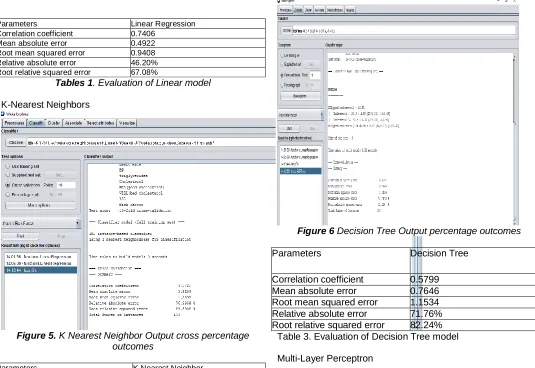The image size is (535, 368).
Task: Click the "K-Nearest Neighbors" section heading
Action: [45, 104]
